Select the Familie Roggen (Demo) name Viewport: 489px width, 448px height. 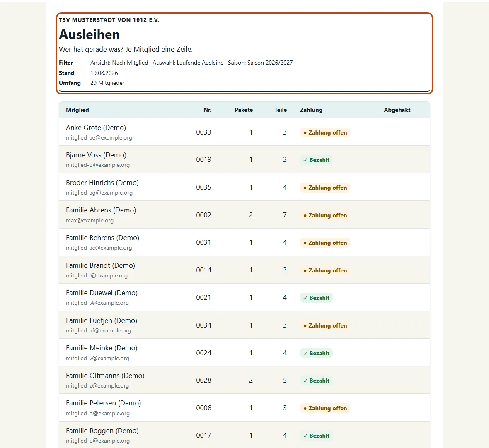pos(102,431)
